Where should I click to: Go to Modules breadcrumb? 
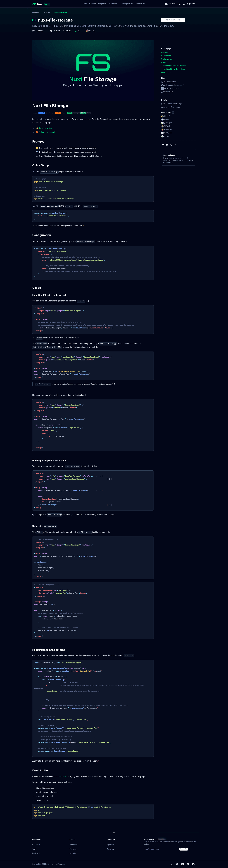[36, 12]
